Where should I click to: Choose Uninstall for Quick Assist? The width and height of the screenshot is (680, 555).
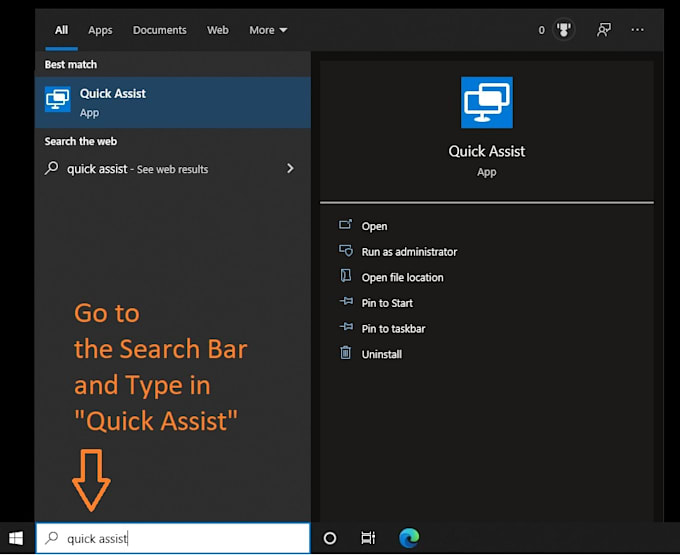[x=382, y=354]
